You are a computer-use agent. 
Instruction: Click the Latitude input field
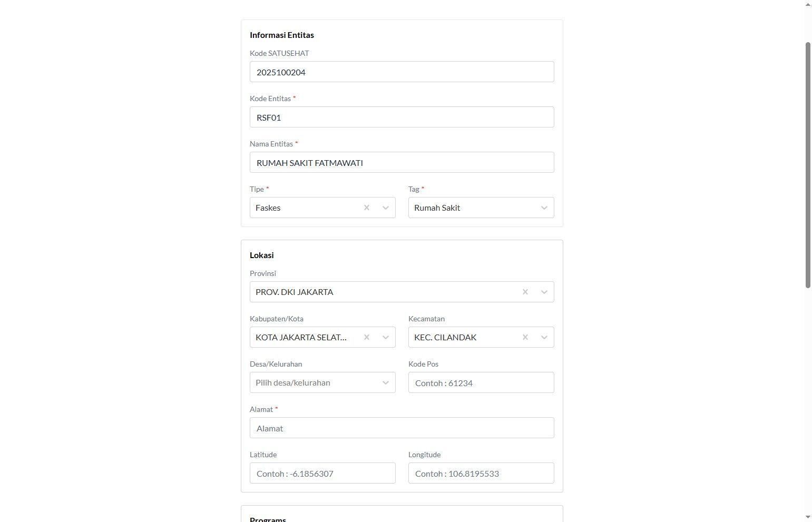tap(322, 473)
